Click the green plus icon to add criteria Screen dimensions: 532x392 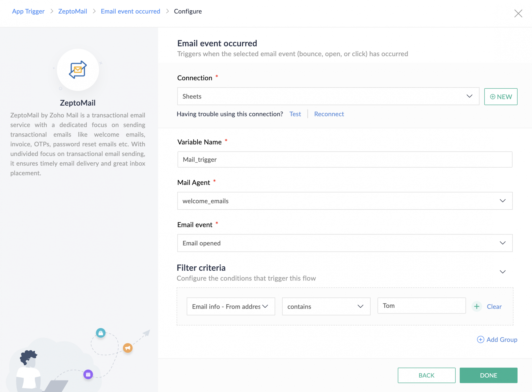coord(477,306)
